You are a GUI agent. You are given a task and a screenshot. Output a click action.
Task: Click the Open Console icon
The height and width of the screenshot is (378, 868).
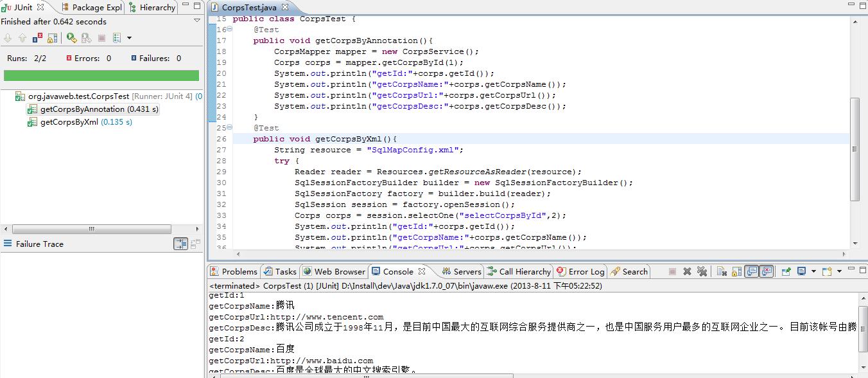click(x=827, y=271)
